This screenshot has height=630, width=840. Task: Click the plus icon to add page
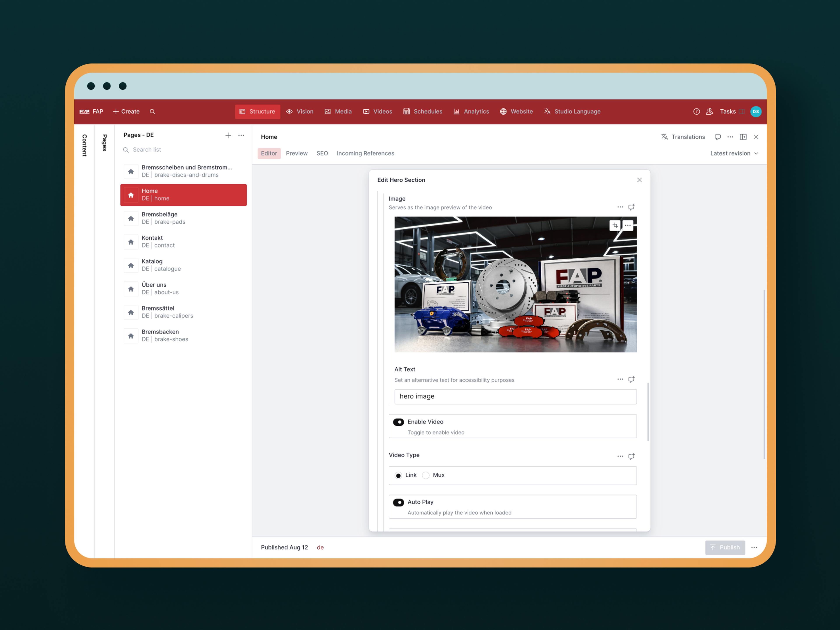(228, 135)
